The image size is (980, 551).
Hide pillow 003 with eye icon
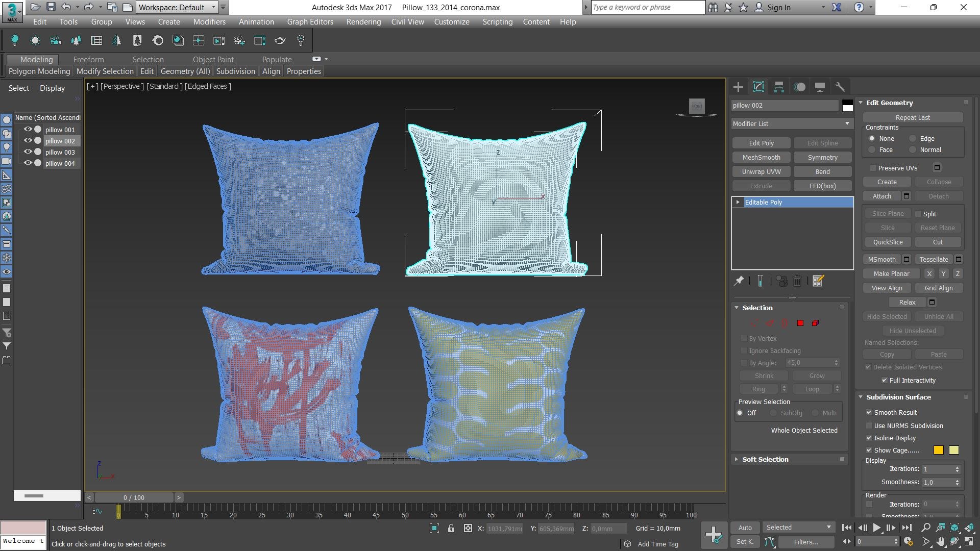[28, 152]
